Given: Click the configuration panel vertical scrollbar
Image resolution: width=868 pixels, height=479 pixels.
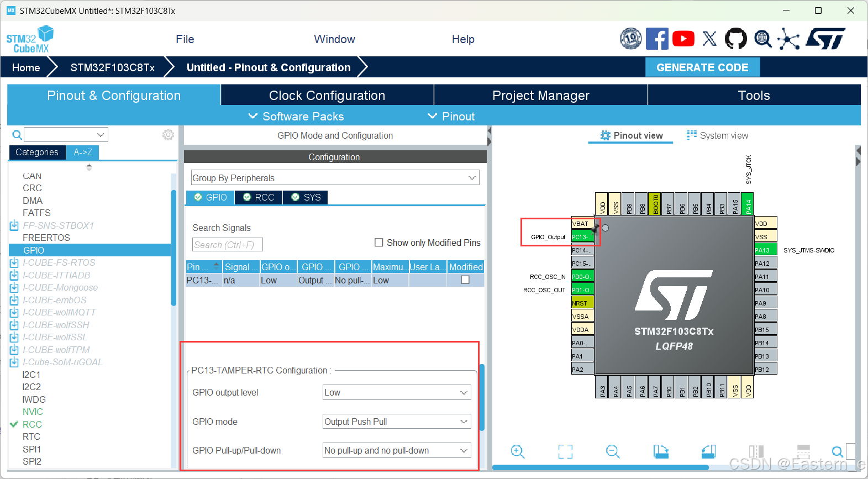Looking at the screenshot, I should click(482, 397).
